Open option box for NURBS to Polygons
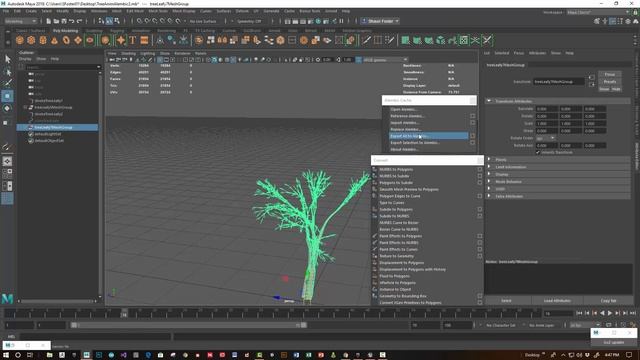Image resolution: width=640 pixels, height=360 pixels. [480, 169]
